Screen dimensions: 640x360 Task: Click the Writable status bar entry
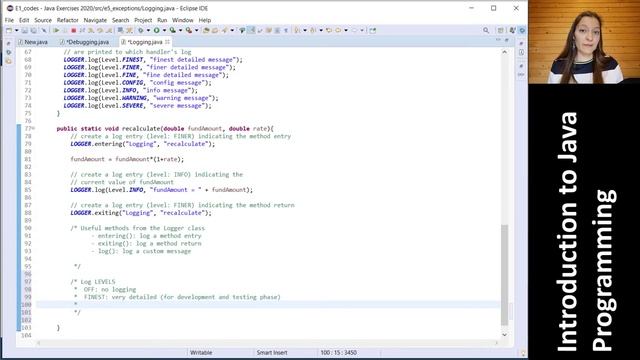(x=201, y=353)
